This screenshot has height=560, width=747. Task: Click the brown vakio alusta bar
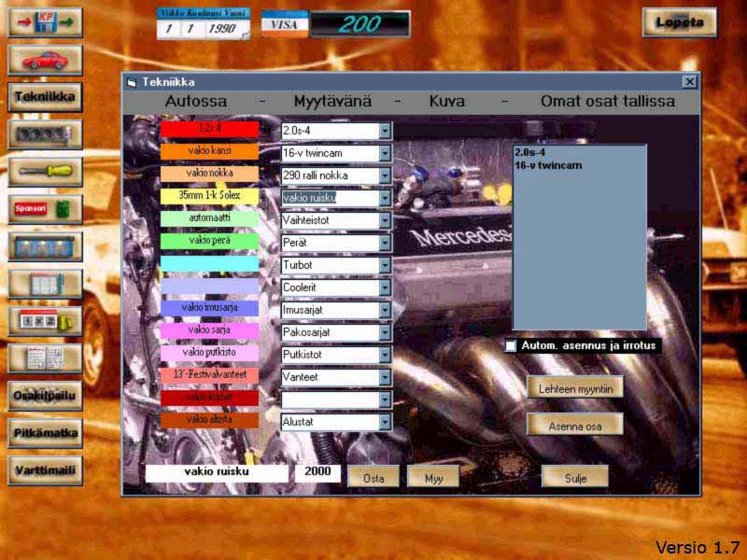pyautogui.click(x=209, y=420)
